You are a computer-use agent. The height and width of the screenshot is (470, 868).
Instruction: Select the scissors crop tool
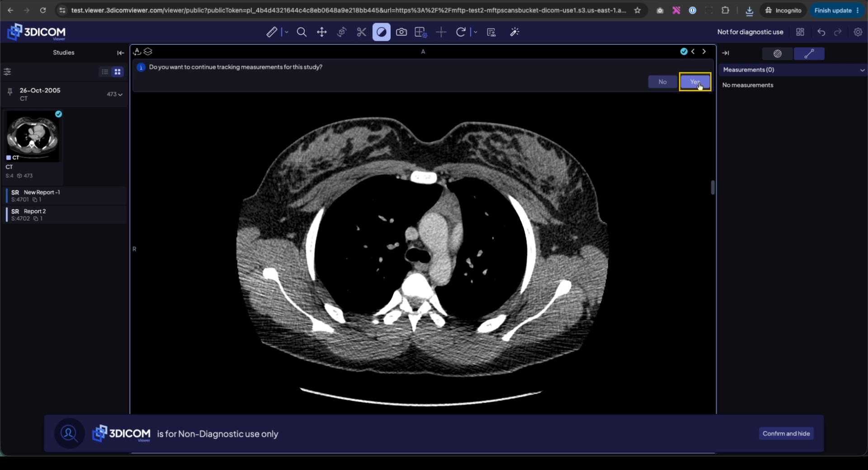(361, 32)
